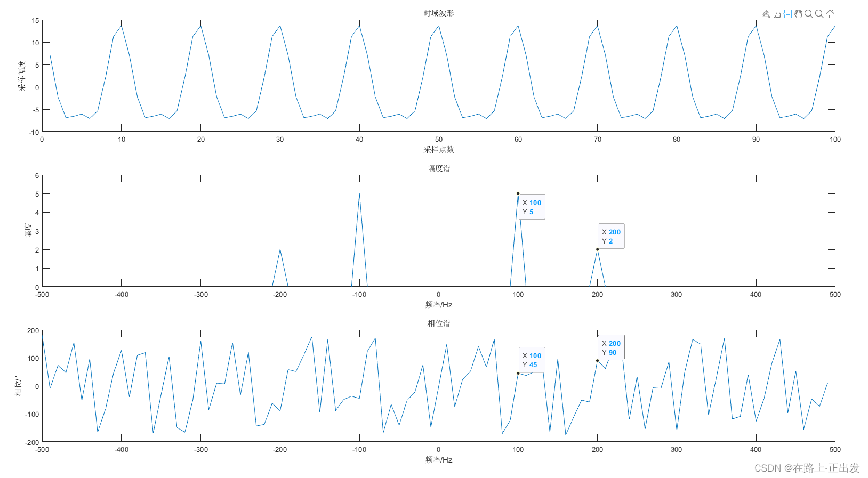Activate the pan hand tool
This screenshot has width=868, height=478.
798,14
